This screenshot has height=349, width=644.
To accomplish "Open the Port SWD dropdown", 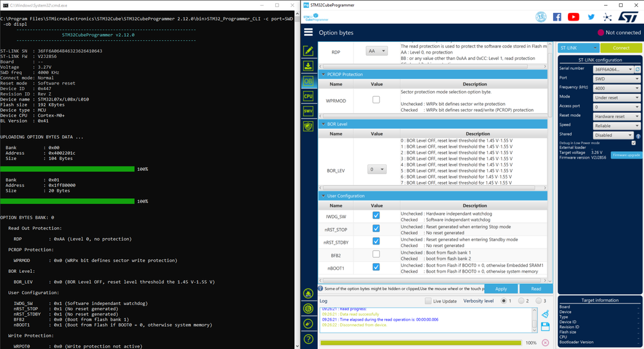I will [616, 79].
